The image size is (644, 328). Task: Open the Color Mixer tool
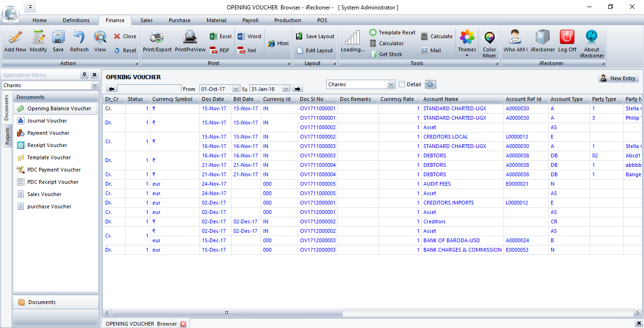pyautogui.click(x=489, y=39)
